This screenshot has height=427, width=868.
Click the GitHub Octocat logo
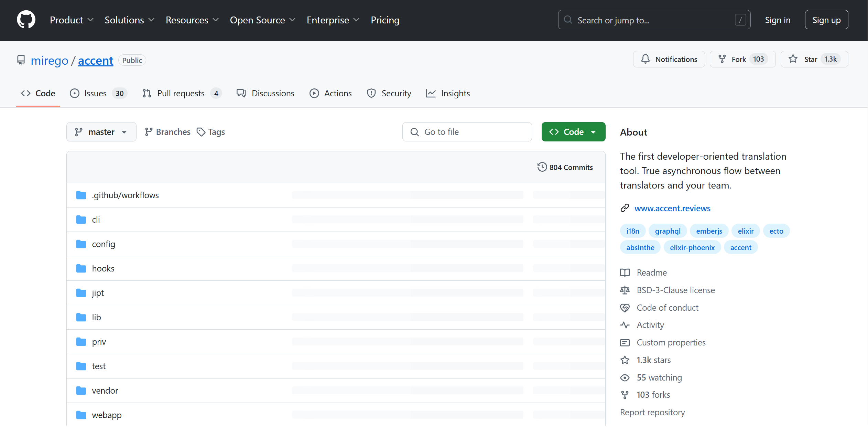[26, 20]
